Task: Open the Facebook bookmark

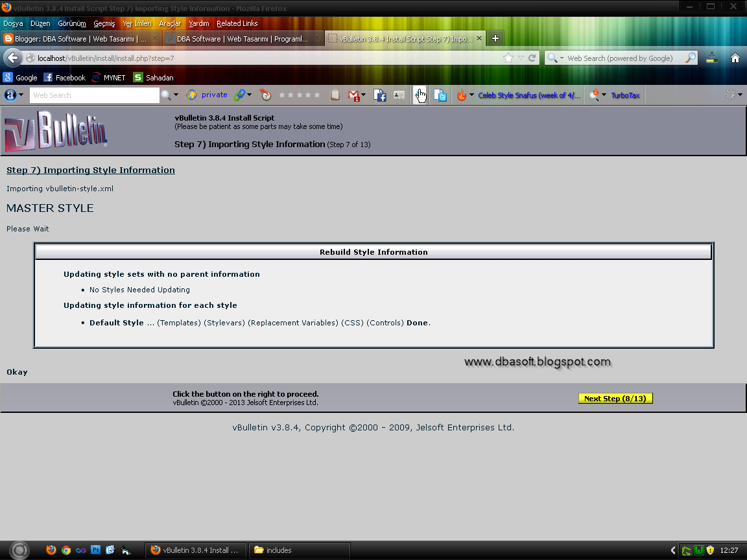Action: coord(64,78)
